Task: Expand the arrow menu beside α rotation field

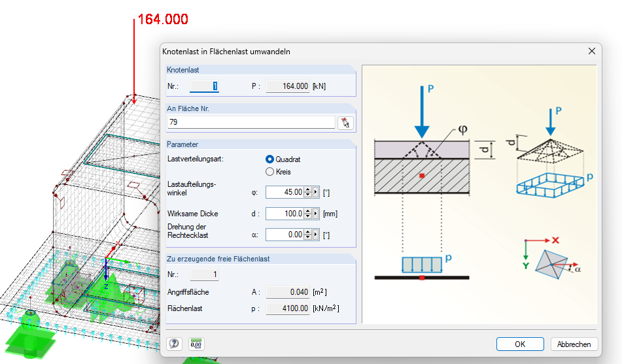Action: point(316,235)
